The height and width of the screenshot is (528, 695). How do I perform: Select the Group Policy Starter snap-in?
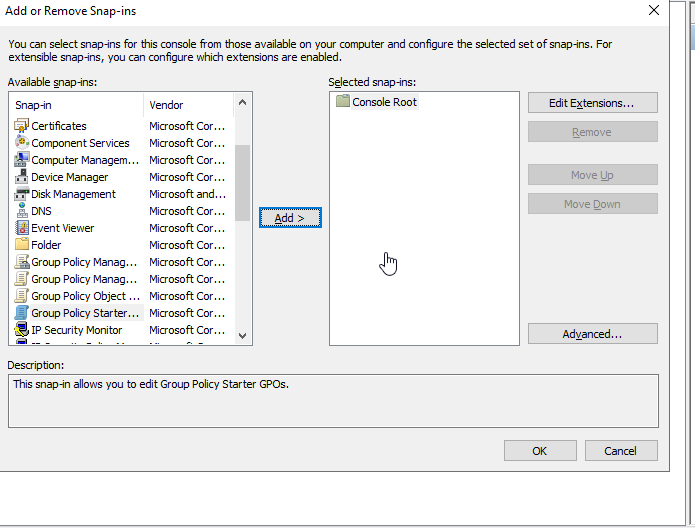point(84,313)
